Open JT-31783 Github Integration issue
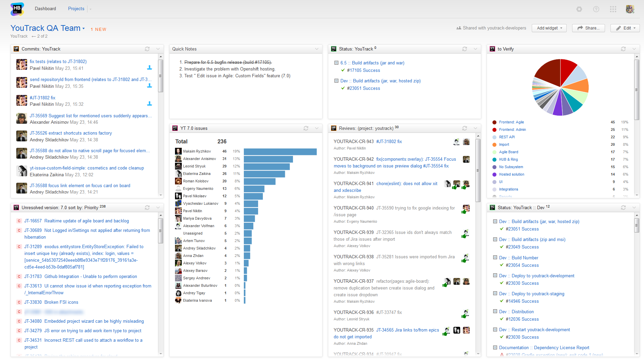Viewport: 644px width, 359px height. coord(80,276)
